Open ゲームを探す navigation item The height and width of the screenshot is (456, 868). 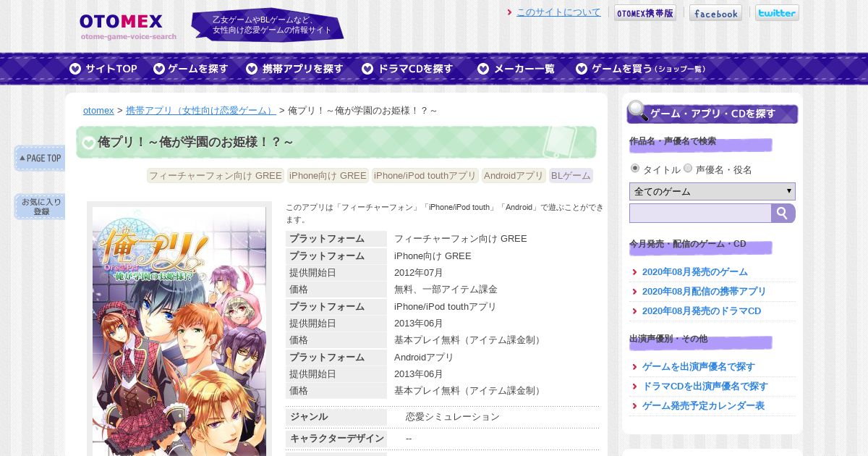coord(191,69)
